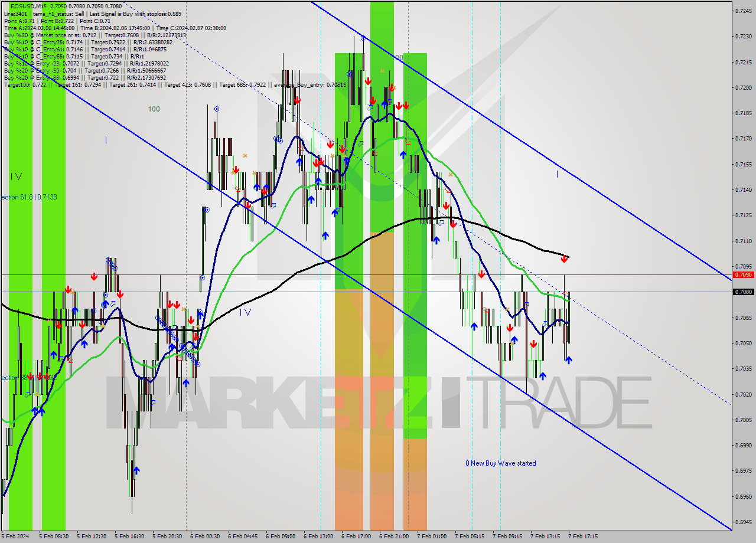
Task: Click the 'Buy %20 @ Entry -88' line
Action: (85, 77)
